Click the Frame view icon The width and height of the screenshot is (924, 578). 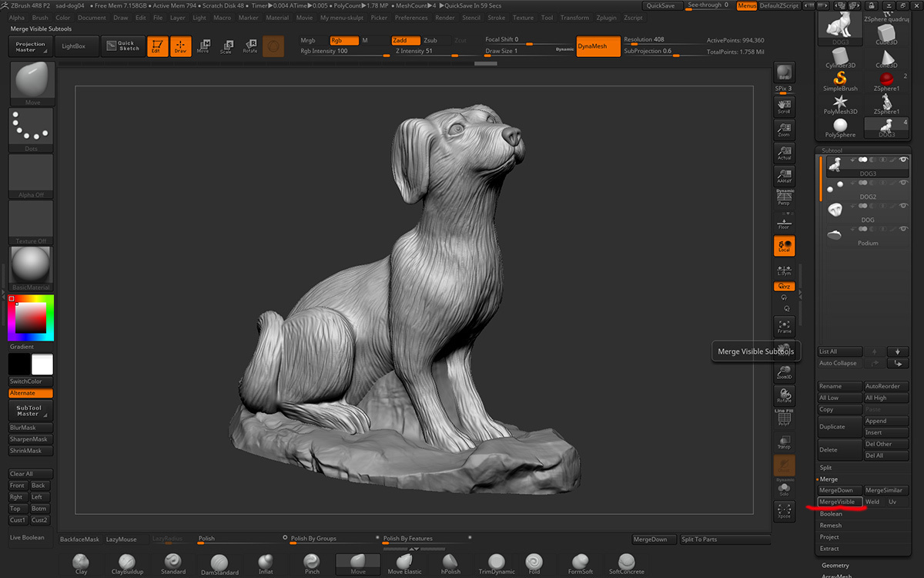tap(784, 326)
